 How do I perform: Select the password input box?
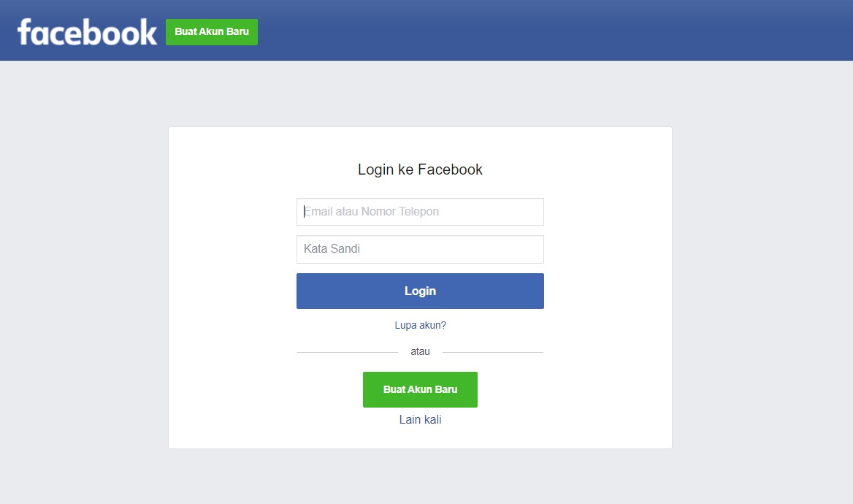tap(420, 249)
